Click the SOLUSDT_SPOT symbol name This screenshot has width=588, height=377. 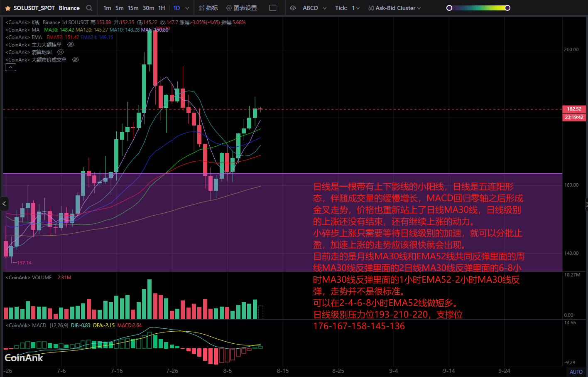pos(34,8)
